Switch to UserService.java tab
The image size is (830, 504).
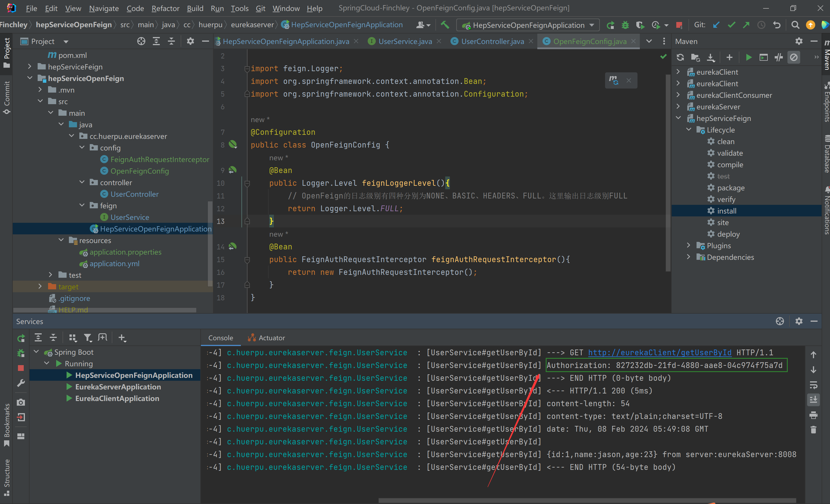coord(404,41)
